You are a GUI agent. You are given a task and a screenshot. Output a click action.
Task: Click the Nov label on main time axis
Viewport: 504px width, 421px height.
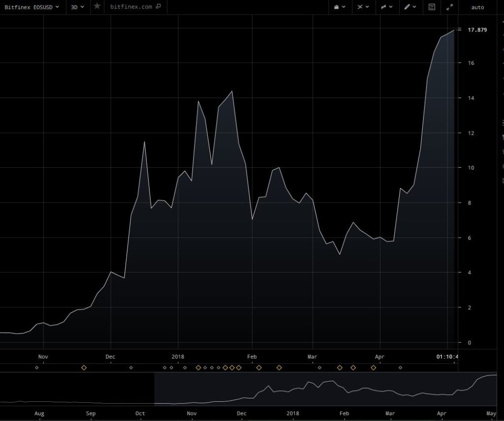pyautogui.click(x=43, y=357)
